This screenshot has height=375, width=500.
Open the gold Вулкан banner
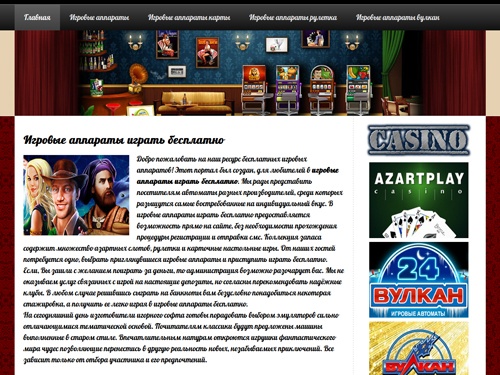(x=419, y=348)
